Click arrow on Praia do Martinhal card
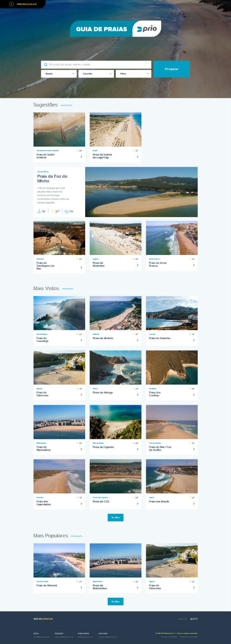 pos(137,265)
